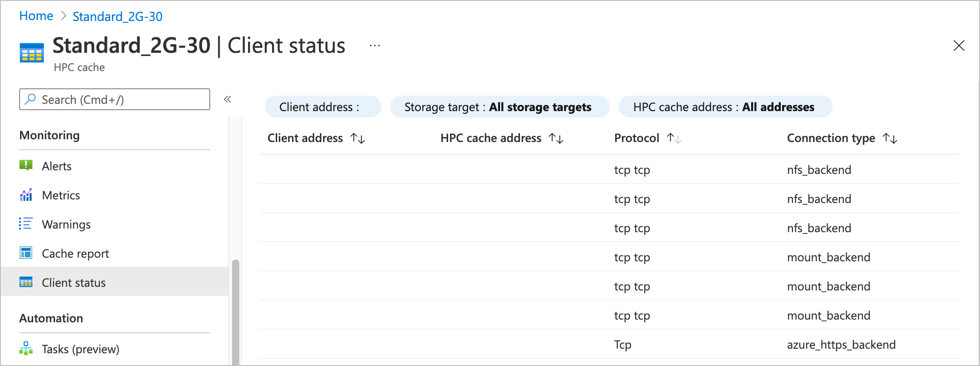Collapse the sidebar with double chevron
This screenshot has width=980, height=366.
(227, 99)
